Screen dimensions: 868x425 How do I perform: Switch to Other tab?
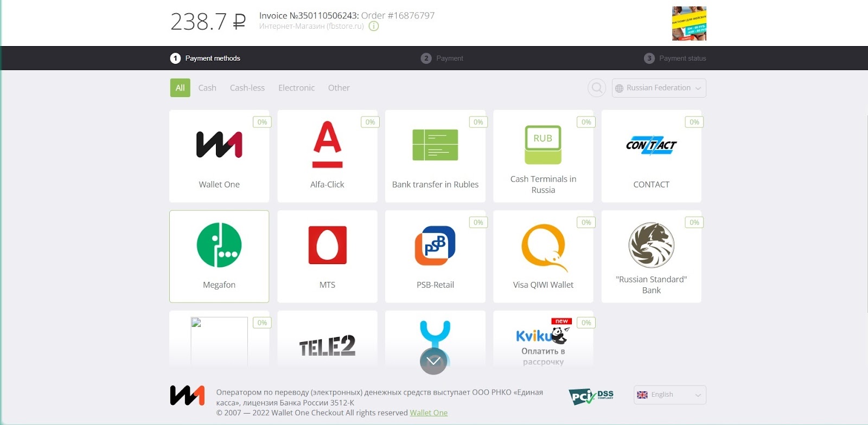tap(339, 88)
